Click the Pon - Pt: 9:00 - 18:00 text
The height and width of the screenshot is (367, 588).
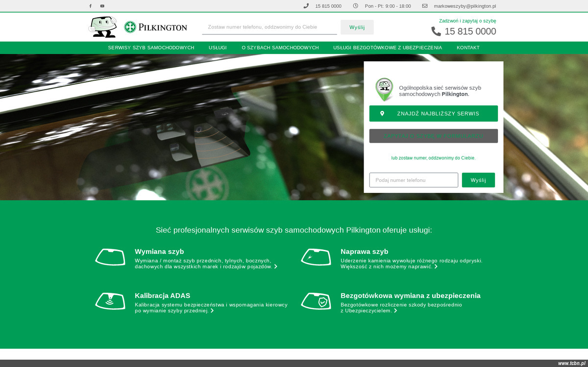pyautogui.click(x=388, y=6)
